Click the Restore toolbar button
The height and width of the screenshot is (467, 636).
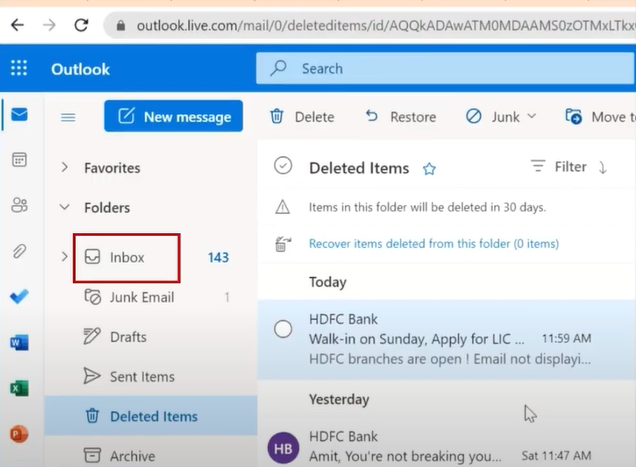[x=401, y=117]
